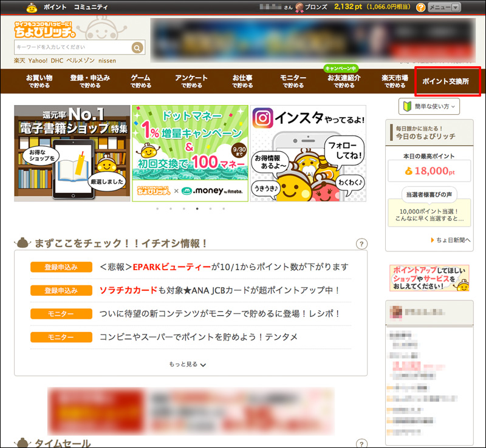Open 登録・申込みで貯める menu
Screen dimensions: 486x448
pos(90,81)
